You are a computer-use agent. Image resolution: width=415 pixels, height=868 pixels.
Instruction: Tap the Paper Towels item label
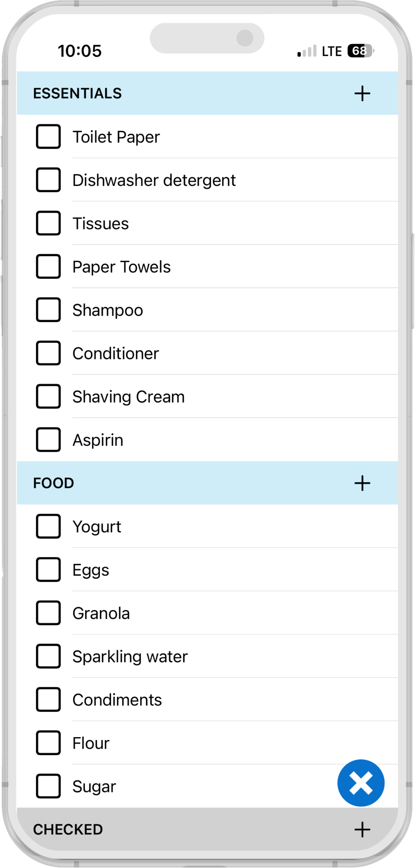tap(121, 267)
